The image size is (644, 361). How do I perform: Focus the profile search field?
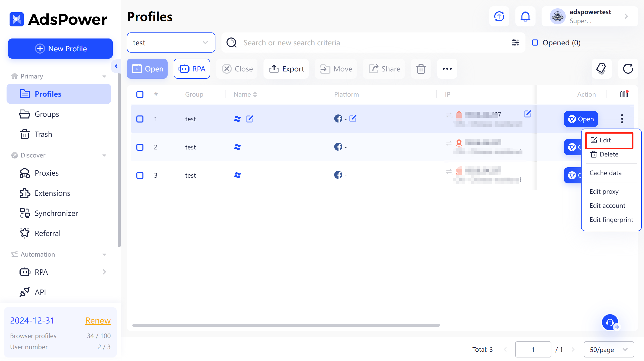coord(374,43)
